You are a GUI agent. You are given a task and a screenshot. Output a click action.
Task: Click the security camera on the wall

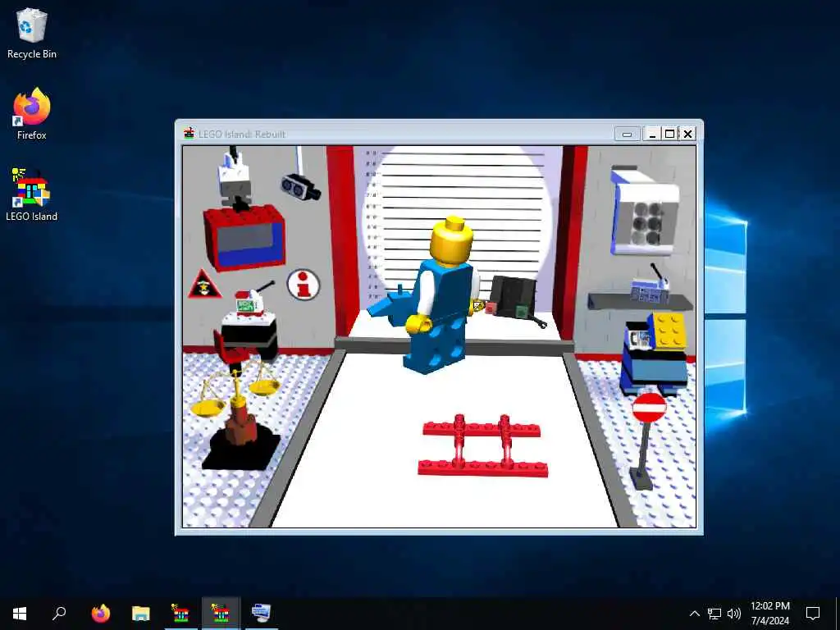pyautogui.click(x=300, y=186)
